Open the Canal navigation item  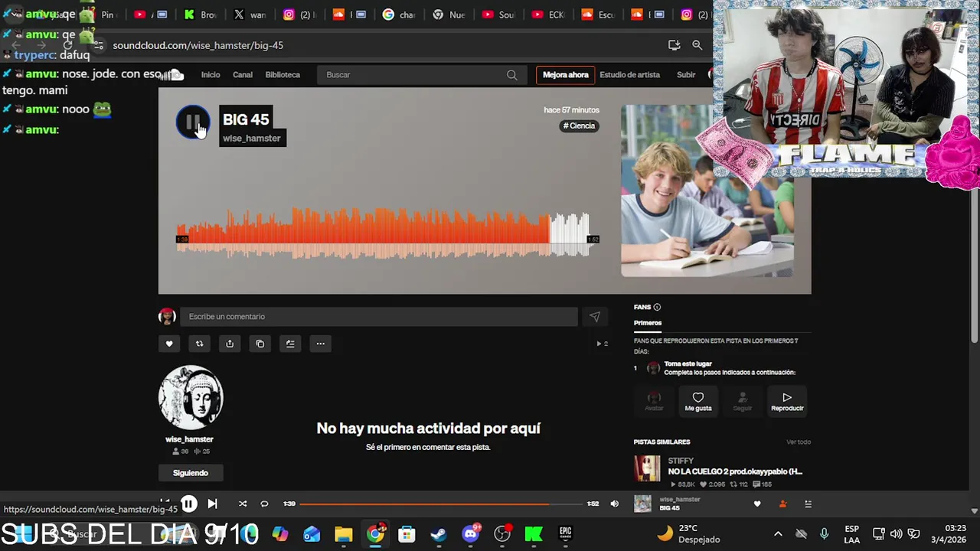[x=243, y=75]
